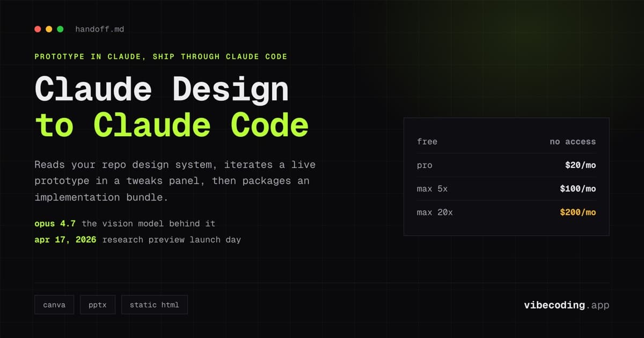Click the red close dot
This screenshot has height=338, width=644.
pyautogui.click(x=38, y=29)
